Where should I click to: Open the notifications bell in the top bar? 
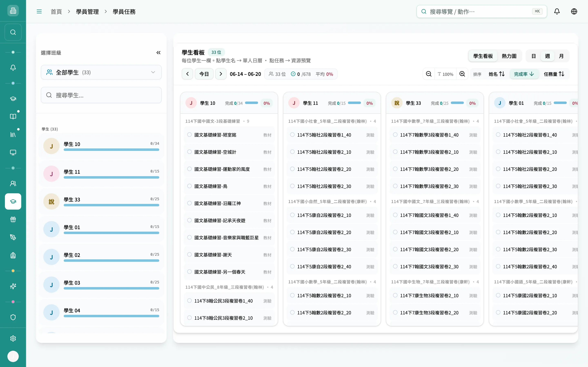(x=557, y=11)
